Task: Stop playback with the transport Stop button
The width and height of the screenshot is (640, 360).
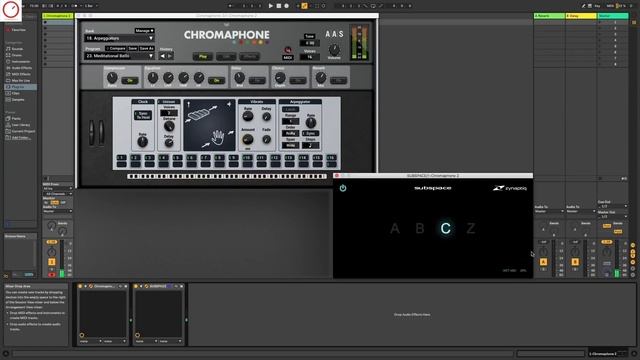Action: (x=279, y=6)
